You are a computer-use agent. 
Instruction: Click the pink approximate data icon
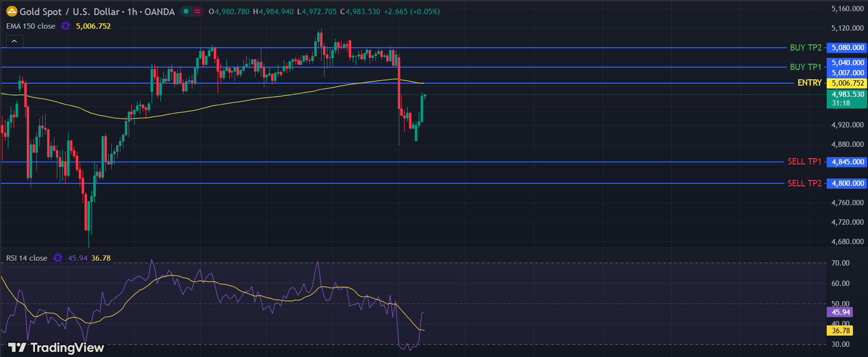click(x=197, y=11)
